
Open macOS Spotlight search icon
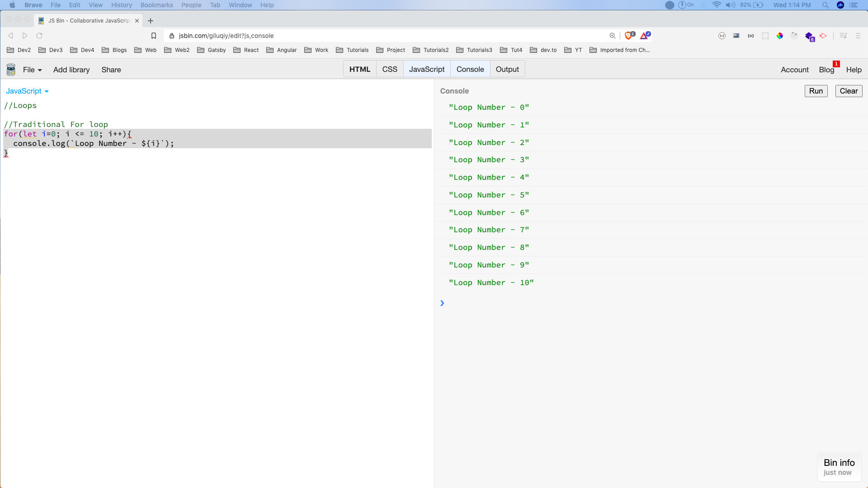coord(825,5)
